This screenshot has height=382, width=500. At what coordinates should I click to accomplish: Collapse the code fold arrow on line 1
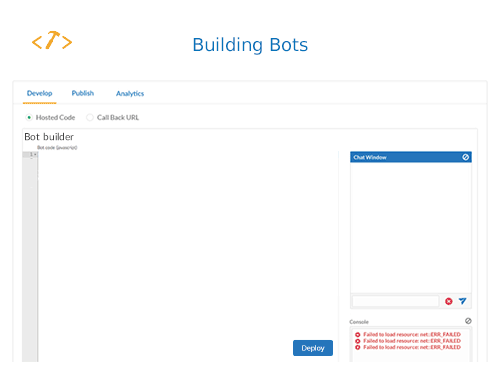(x=35, y=154)
